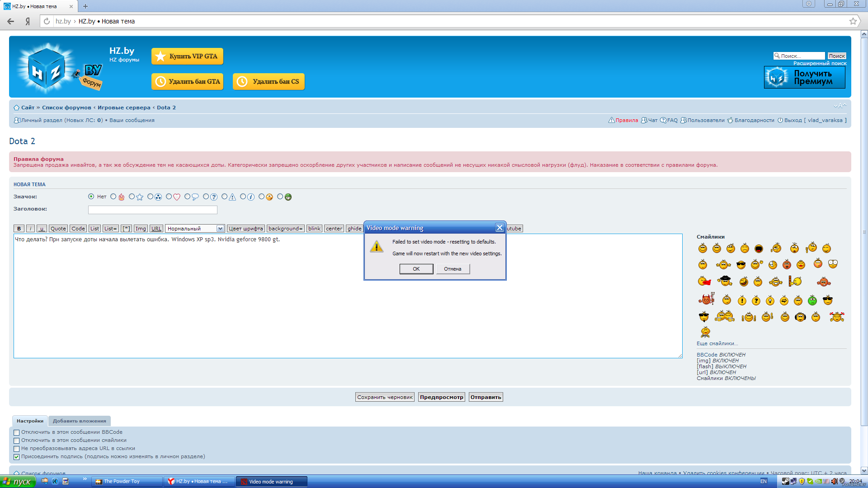Select the heart topic icon radio button

pos(169,197)
